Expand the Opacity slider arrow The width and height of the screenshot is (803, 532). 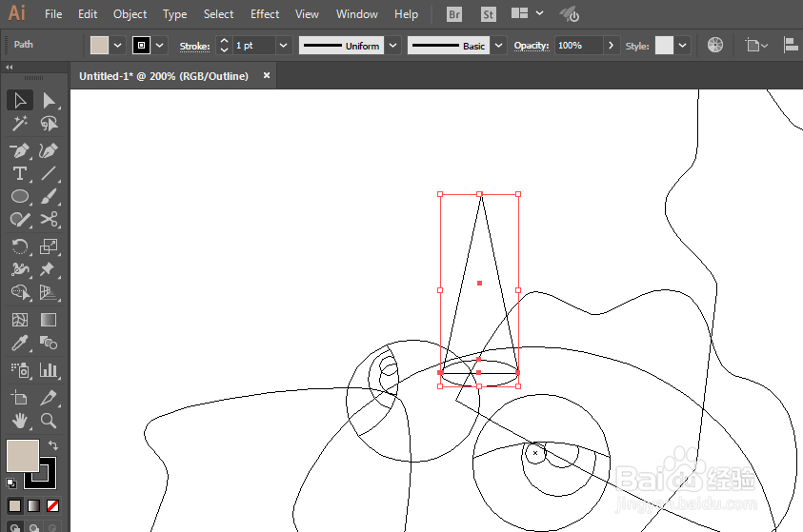tap(611, 46)
